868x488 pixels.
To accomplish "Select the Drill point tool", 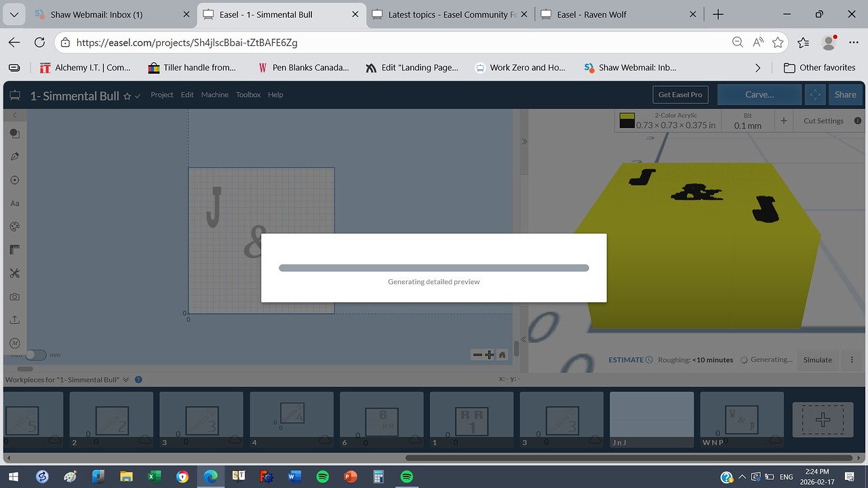I will (x=14, y=180).
